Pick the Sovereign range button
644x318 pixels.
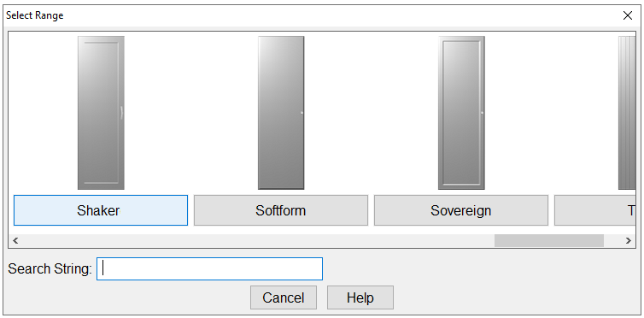[461, 210]
